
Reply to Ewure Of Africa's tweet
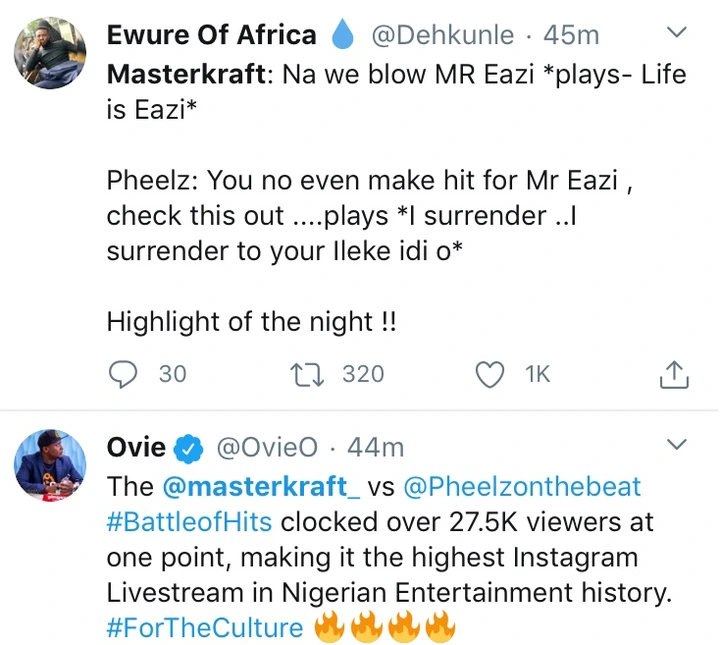122,374
